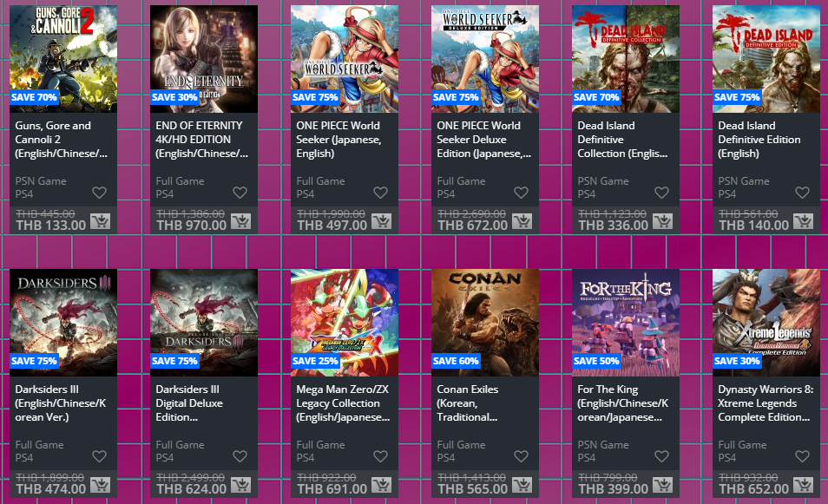Open Dead Island Definitive Edition title link
828x504 pixels.
(x=759, y=140)
